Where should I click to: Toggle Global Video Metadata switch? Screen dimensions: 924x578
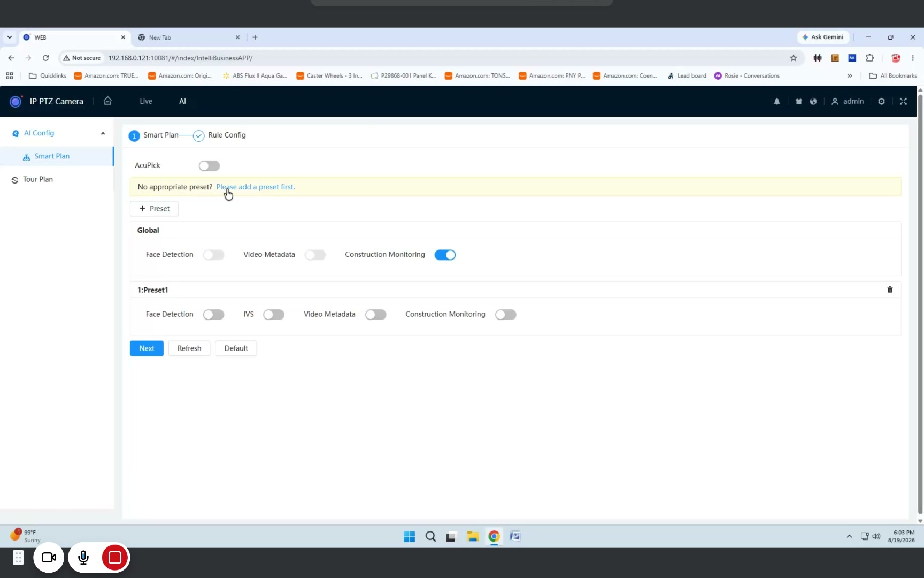pos(315,255)
